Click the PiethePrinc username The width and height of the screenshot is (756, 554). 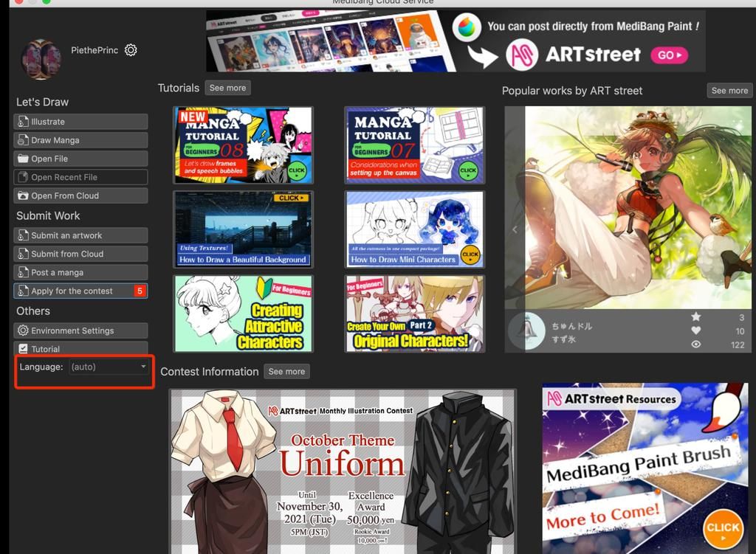94,50
